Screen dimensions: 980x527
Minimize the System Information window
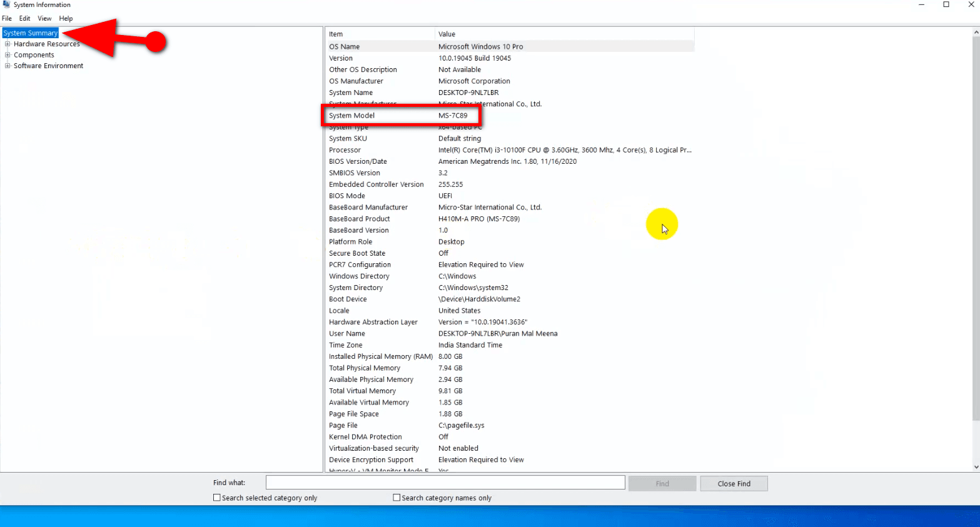(x=921, y=4)
